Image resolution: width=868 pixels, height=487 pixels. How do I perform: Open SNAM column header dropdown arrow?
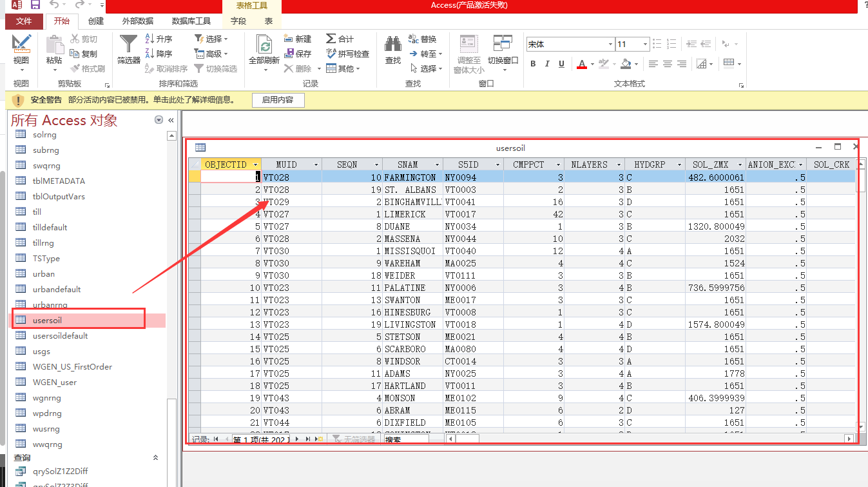437,165
